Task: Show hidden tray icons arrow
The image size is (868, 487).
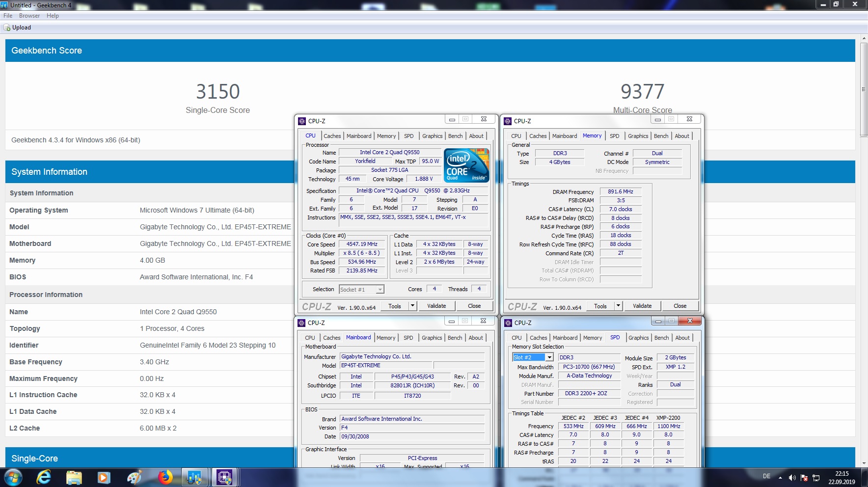Action: (x=780, y=478)
